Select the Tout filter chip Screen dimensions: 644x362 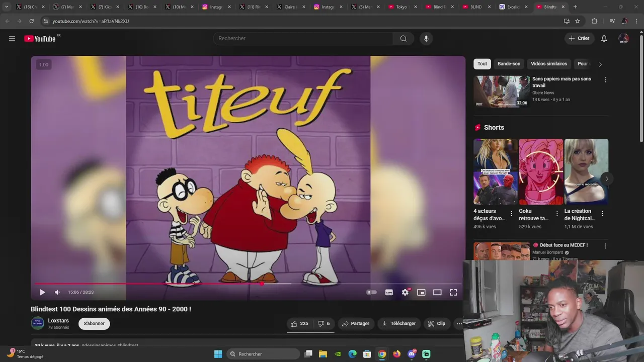point(482,64)
